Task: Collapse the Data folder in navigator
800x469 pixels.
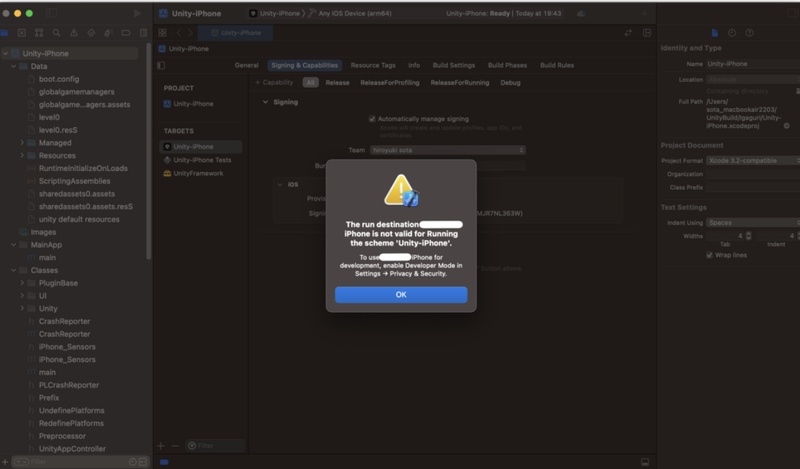Action: pyautogui.click(x=14, y=66)
